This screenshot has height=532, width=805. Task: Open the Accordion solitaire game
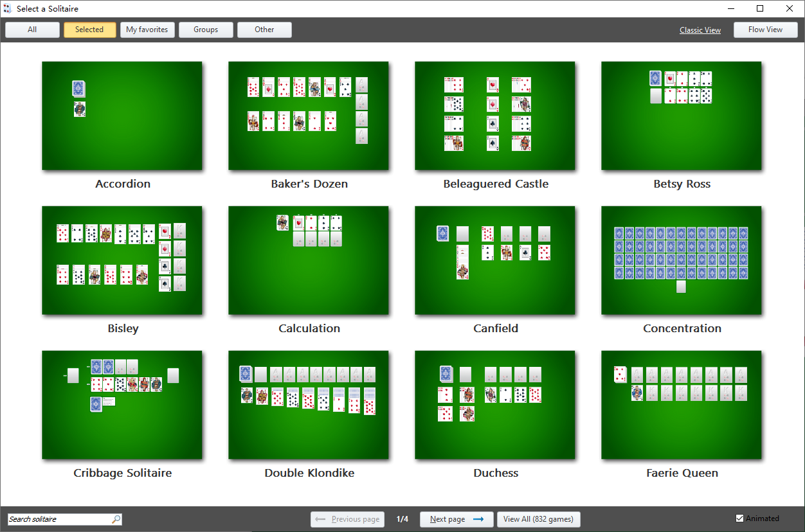122,116
